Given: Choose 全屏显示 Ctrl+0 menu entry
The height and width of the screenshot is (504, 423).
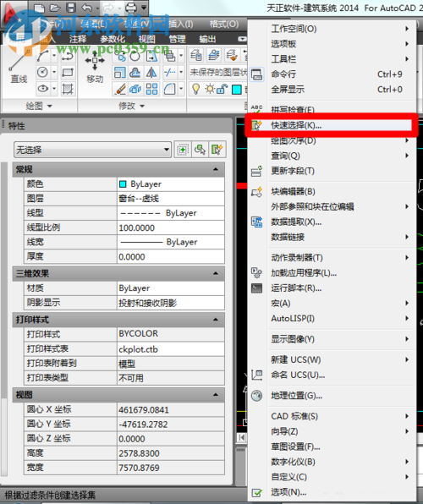Looking at the screenshot, I should click(331, 90).
